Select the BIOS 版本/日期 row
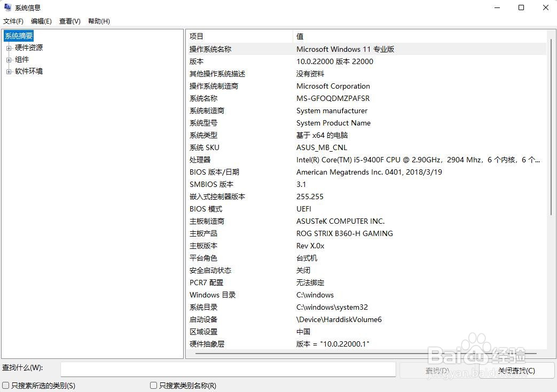This screenshot has height=392, width=557. click(366, 172)
